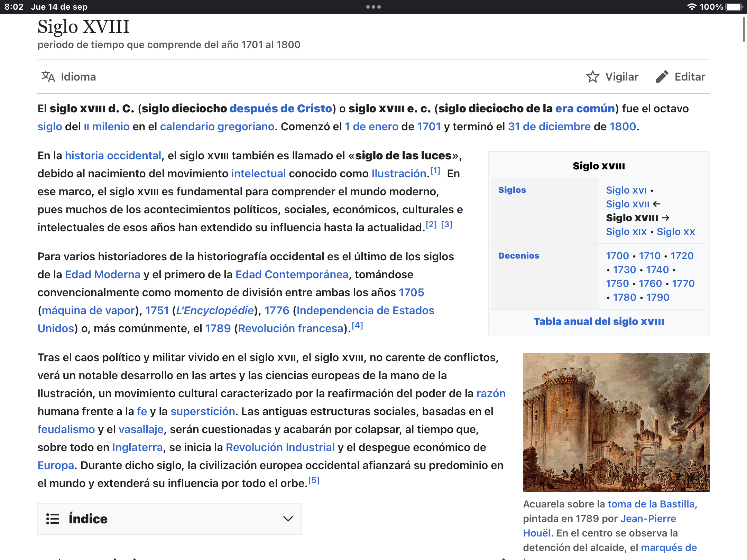Select the 1750 decade link
747x560 pixels.
[617, 283]
